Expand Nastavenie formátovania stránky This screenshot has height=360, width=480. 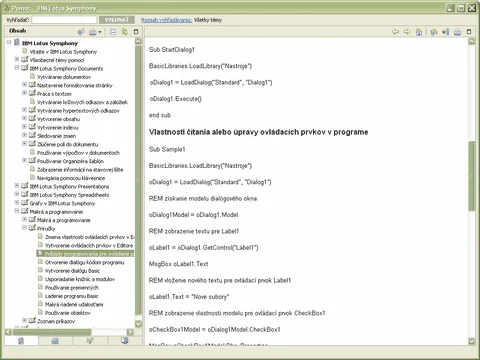point(24,84)
